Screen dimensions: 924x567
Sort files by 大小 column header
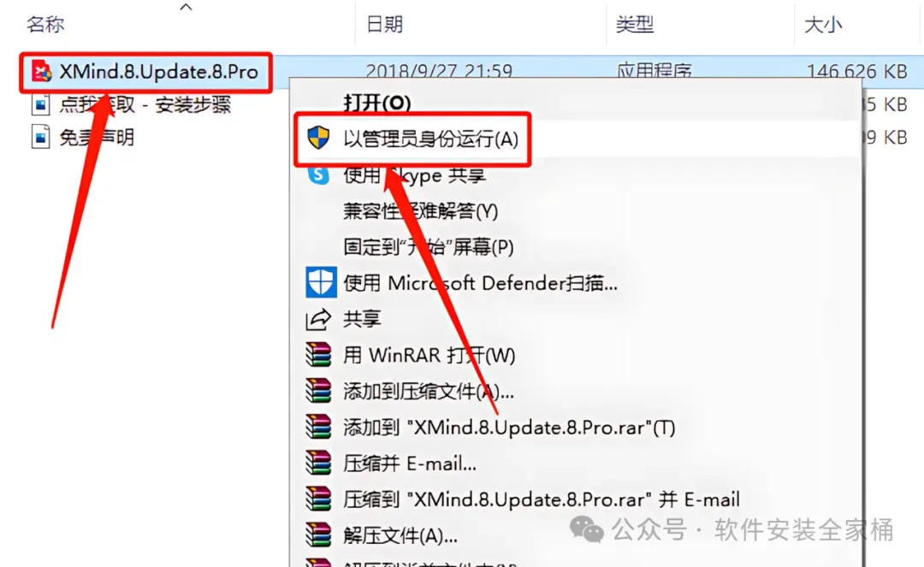point(823,24)
